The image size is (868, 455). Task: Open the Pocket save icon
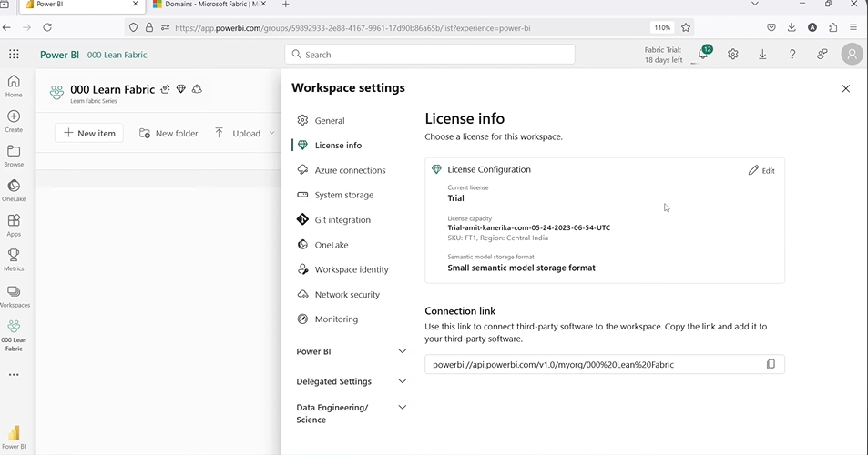771,27
